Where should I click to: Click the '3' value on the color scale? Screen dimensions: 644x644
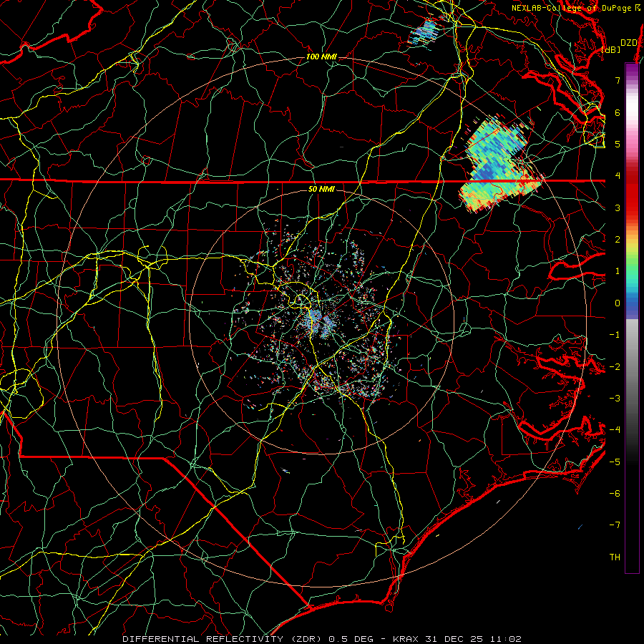[618, 208]
